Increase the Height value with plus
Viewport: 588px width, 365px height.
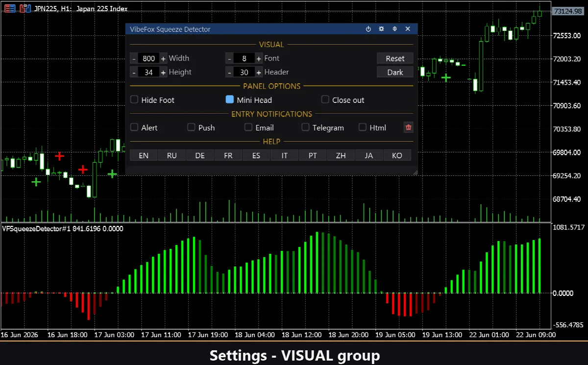[163, 73]
